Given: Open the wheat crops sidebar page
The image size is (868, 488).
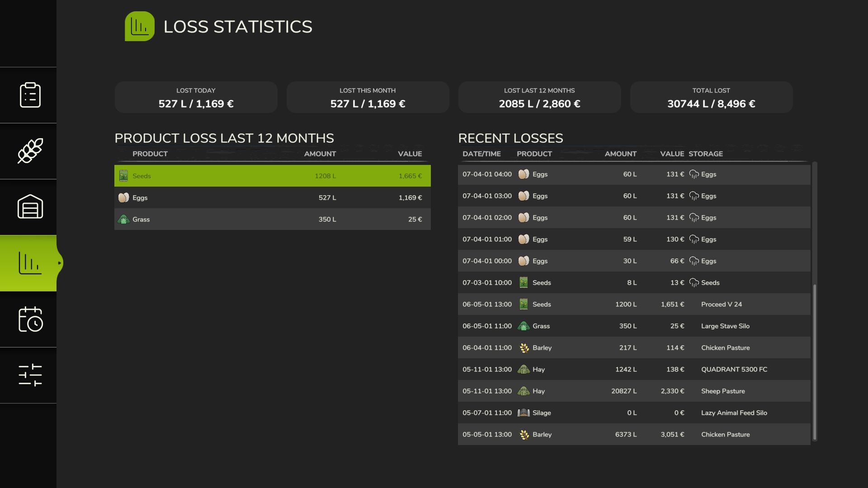Looking at the screenshot, I should click(30, 151).
